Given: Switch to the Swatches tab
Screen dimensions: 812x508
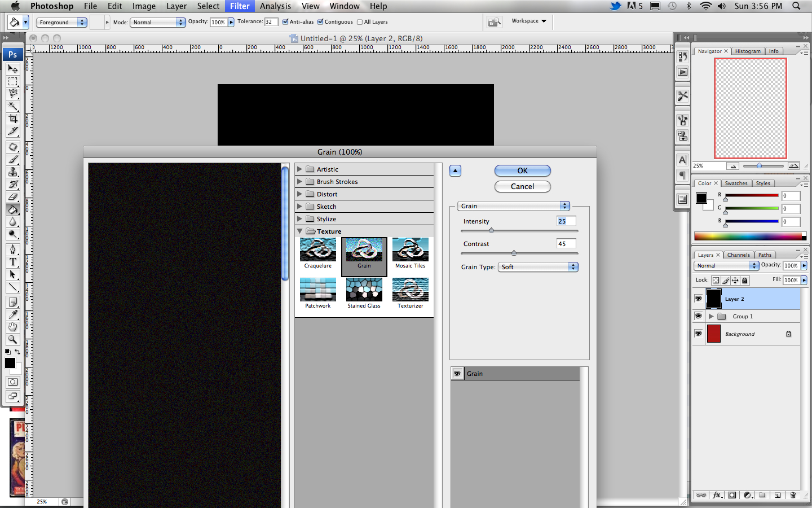Looking at the screenshot, I should pyautogui.click(x=736, y=183).
